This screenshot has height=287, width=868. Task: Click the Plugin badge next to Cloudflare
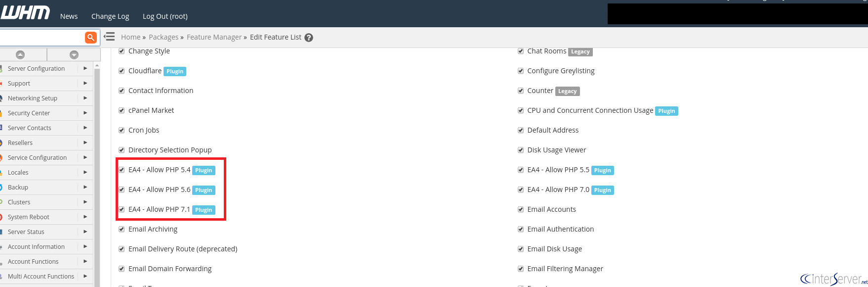tap(175, 71)
